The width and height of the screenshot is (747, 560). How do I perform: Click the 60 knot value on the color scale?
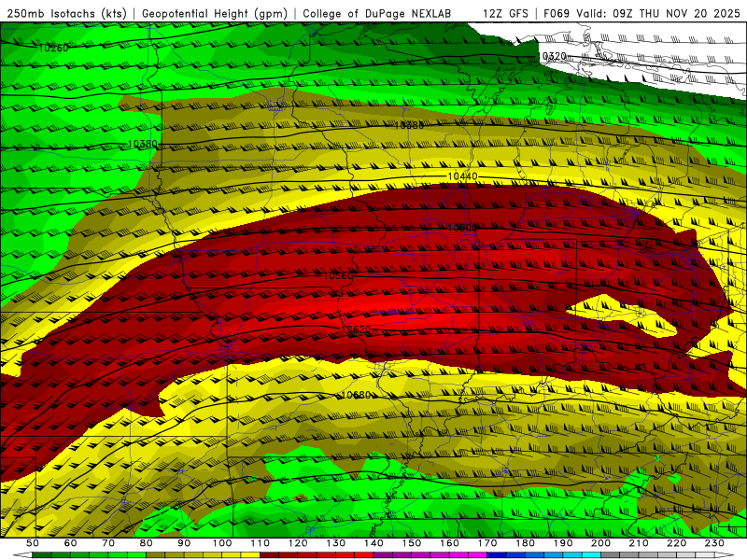(x=71, y=543)
